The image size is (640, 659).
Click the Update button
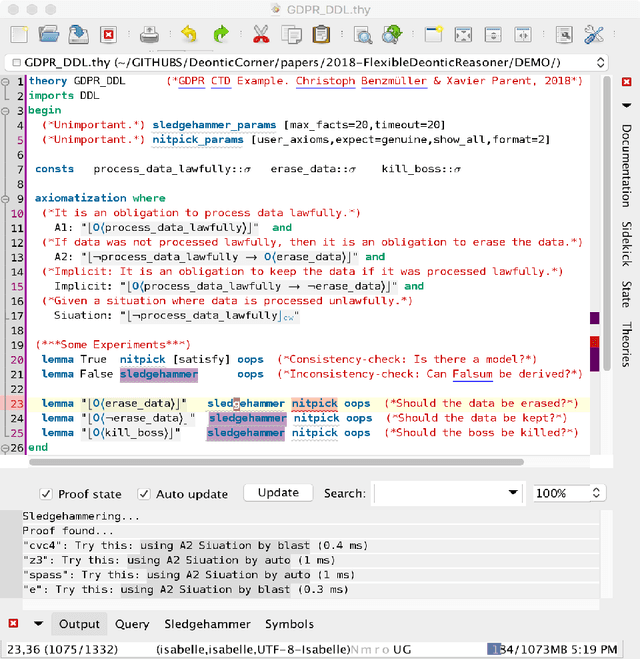click(x=278, y=493)
